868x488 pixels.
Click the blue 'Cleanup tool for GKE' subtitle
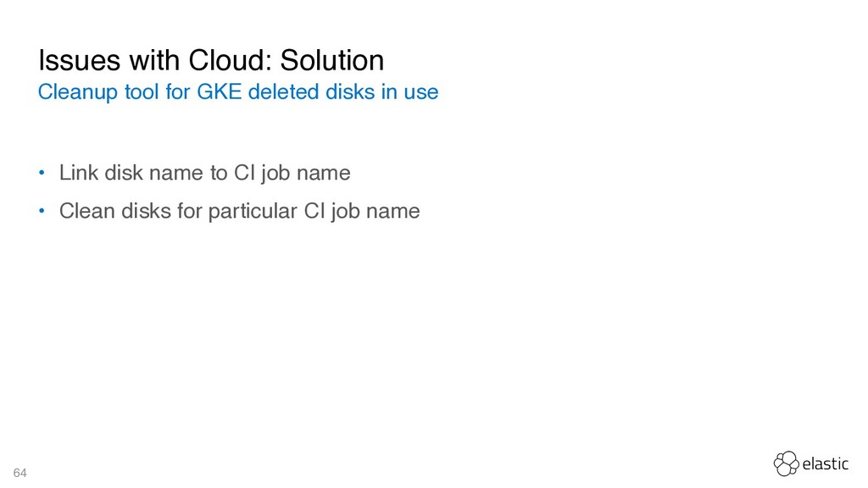pyautogui.click(x=238, y=91)
